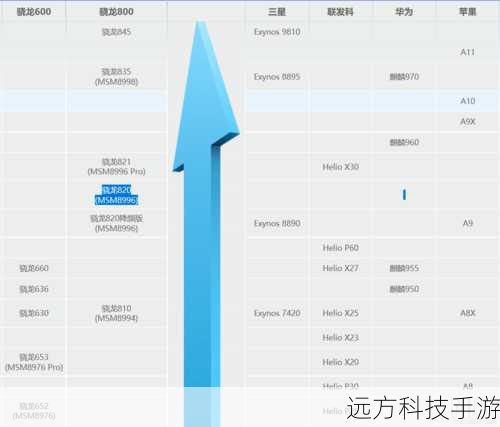Click the 华为 column header

[404, 12]
